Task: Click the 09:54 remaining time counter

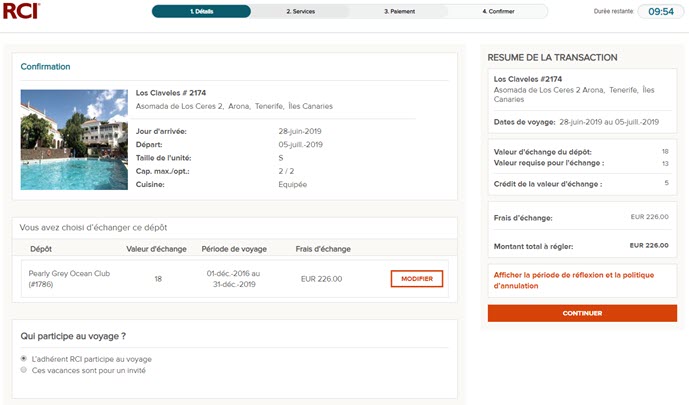Action: coord(661,11)
